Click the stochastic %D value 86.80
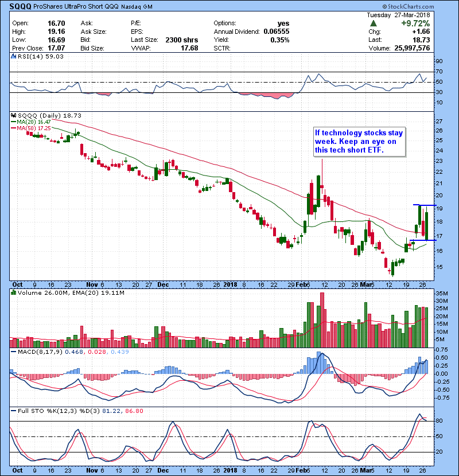 [134, 411]
